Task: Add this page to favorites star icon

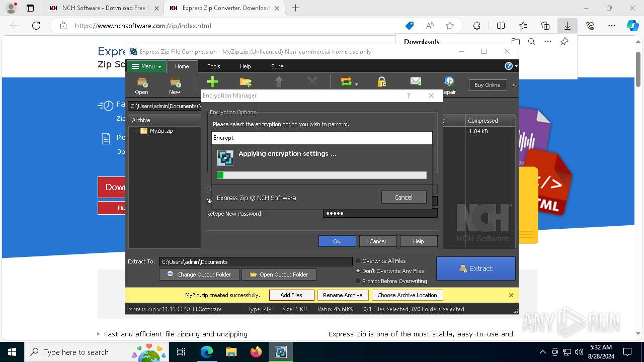Action: (450, 26)
